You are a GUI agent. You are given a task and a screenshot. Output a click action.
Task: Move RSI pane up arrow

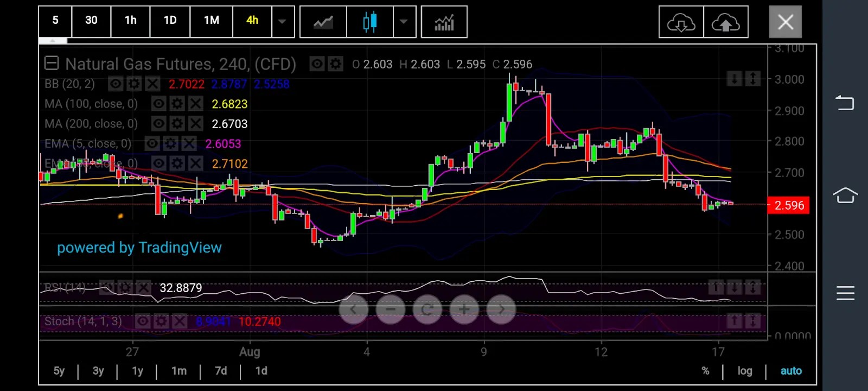(x=716, y=287)
